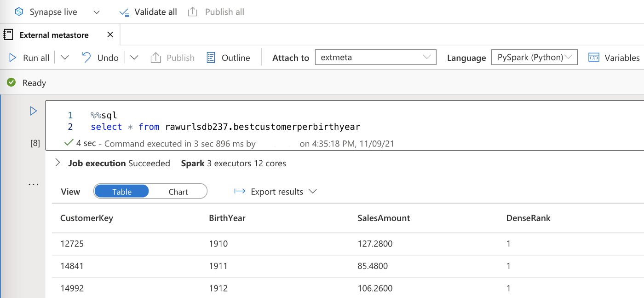Viewport: 644px width, 298px height.
Task: Open the Language PySpark dropdown
Action: tap(534, 58)
